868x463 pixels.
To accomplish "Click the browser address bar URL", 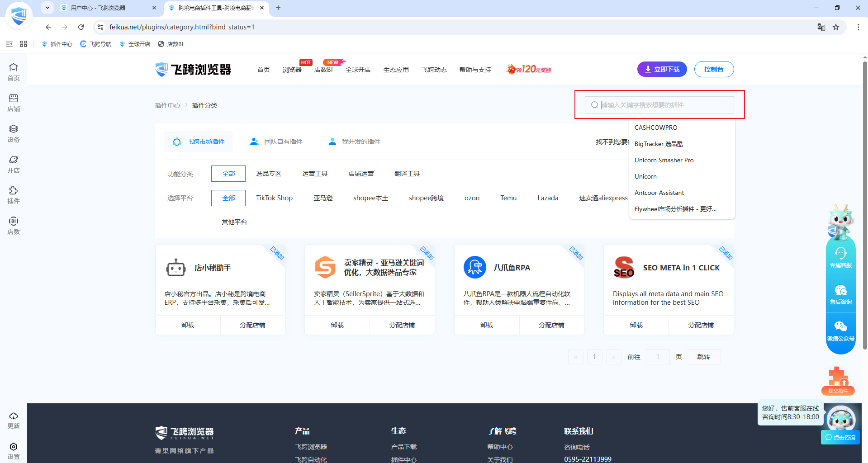I will pos(182,27).
